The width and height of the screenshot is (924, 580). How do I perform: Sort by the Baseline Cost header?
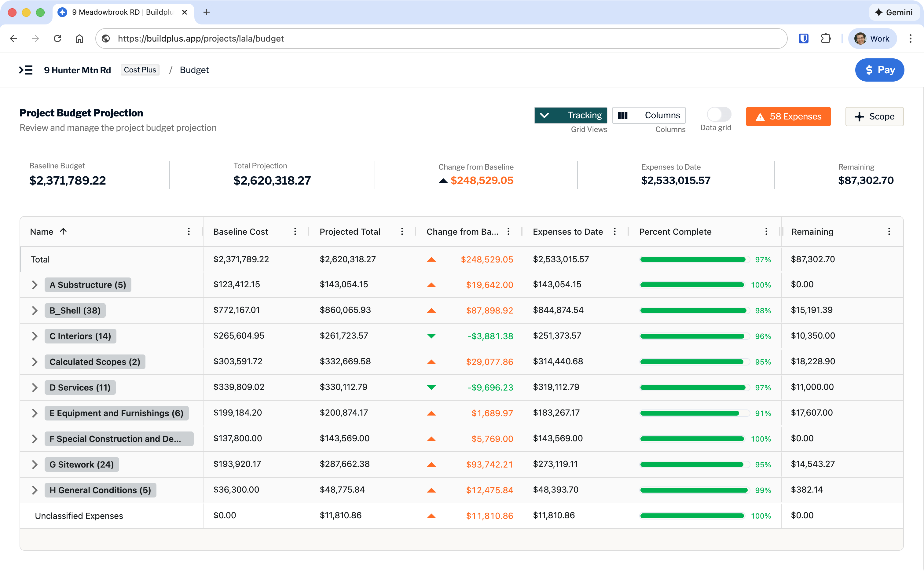pyautogui.click(x=240, y=231)
